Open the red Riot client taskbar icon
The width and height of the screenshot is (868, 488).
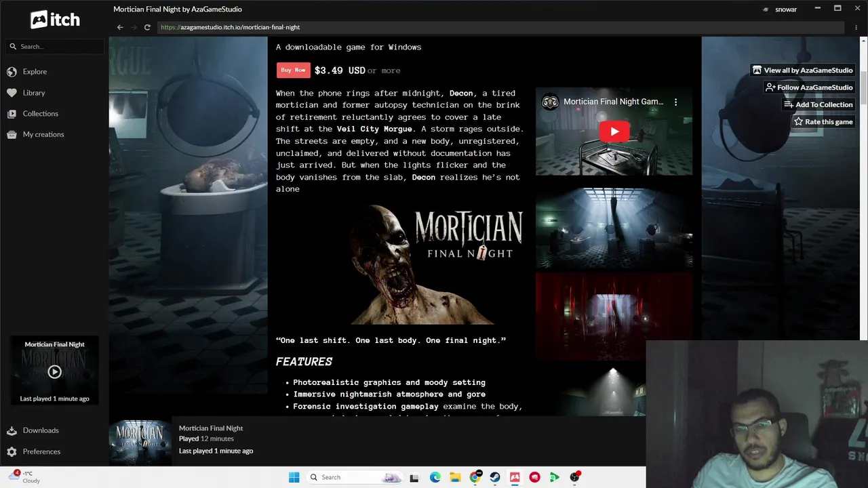coord(535,478)
